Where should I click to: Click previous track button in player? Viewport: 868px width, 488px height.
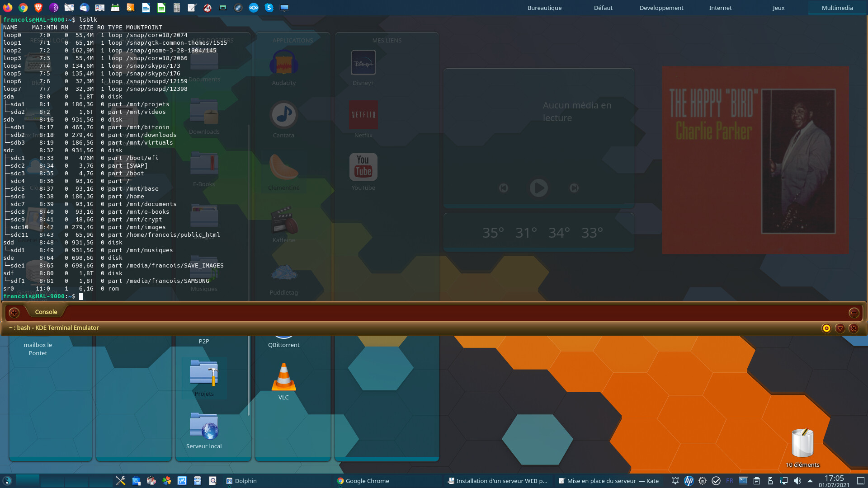click(x=503, y=188)
